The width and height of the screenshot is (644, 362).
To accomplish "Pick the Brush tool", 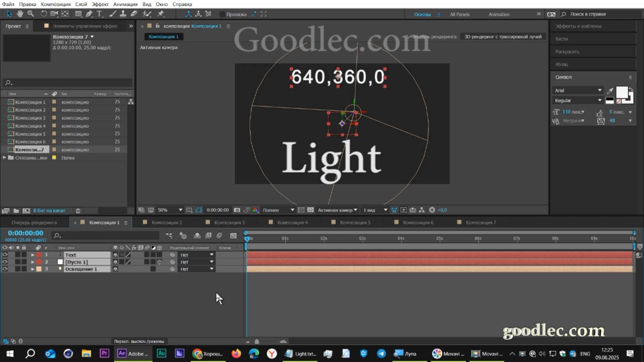I will coord(112,14).
